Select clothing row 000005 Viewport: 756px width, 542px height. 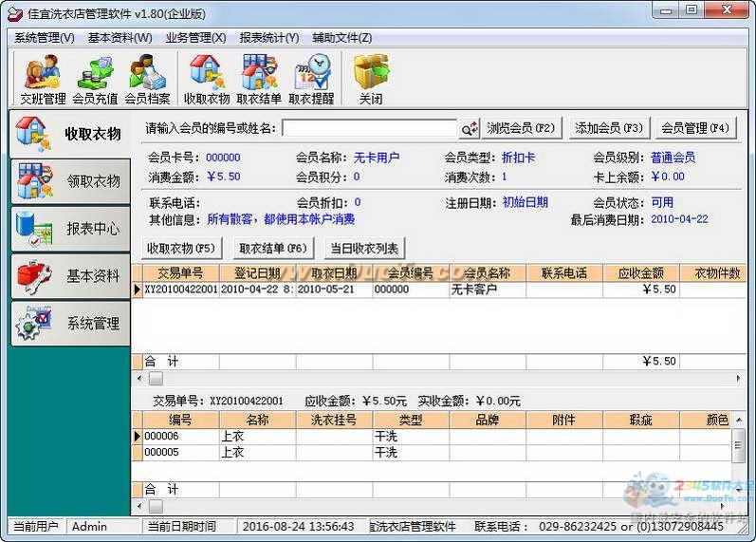433,452
